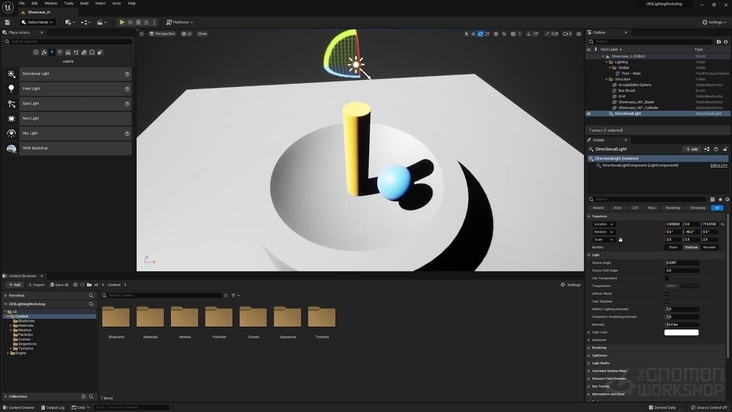Expand the Lightmass section in Details

tap(600, 355)
